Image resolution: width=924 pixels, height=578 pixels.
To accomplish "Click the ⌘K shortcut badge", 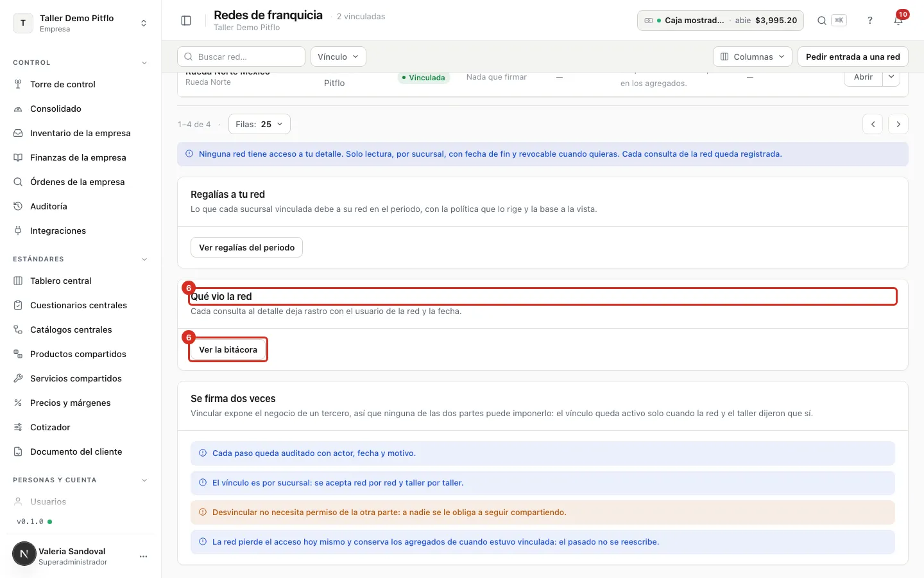I will pos(839,21).
